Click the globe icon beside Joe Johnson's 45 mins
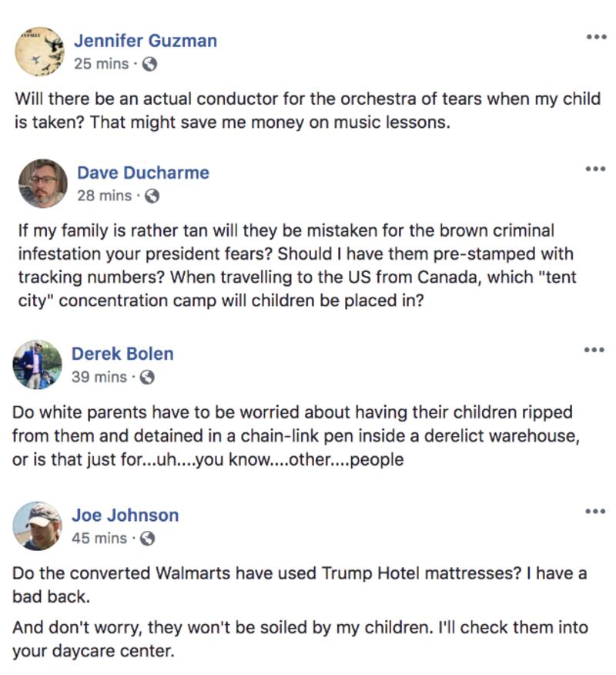616x675 pixels. [x=148, y=539]
